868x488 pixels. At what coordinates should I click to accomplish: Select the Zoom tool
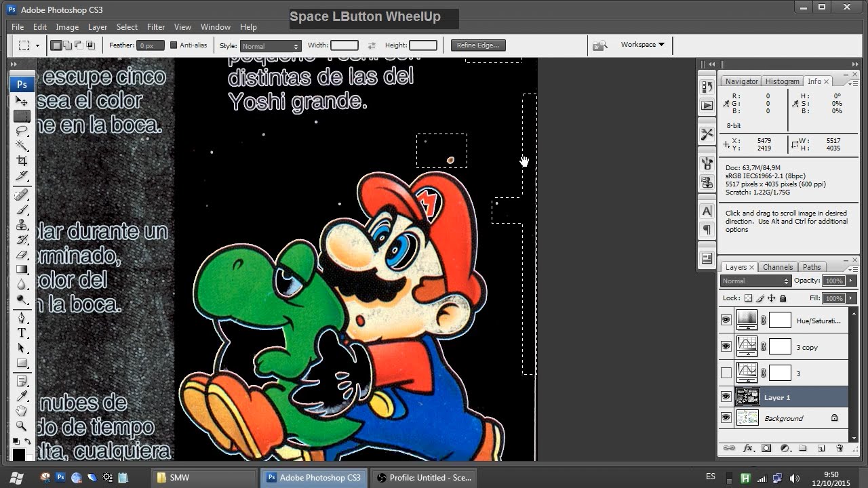coord(22,426)
